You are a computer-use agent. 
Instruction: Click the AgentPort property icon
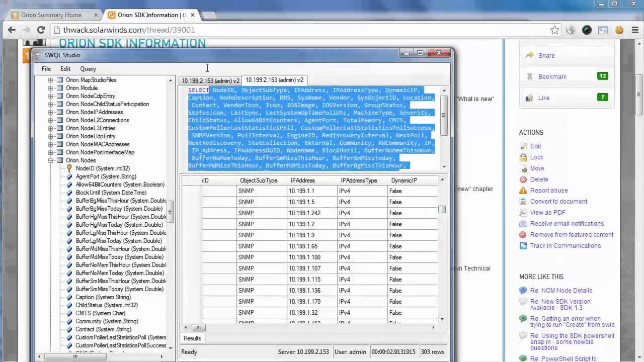[x=69, y=176]
